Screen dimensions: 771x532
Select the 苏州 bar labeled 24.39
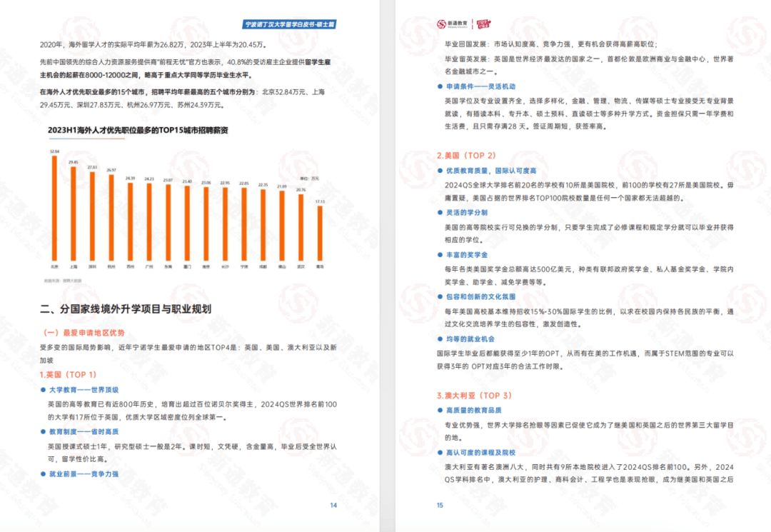(x=131, y=221)
